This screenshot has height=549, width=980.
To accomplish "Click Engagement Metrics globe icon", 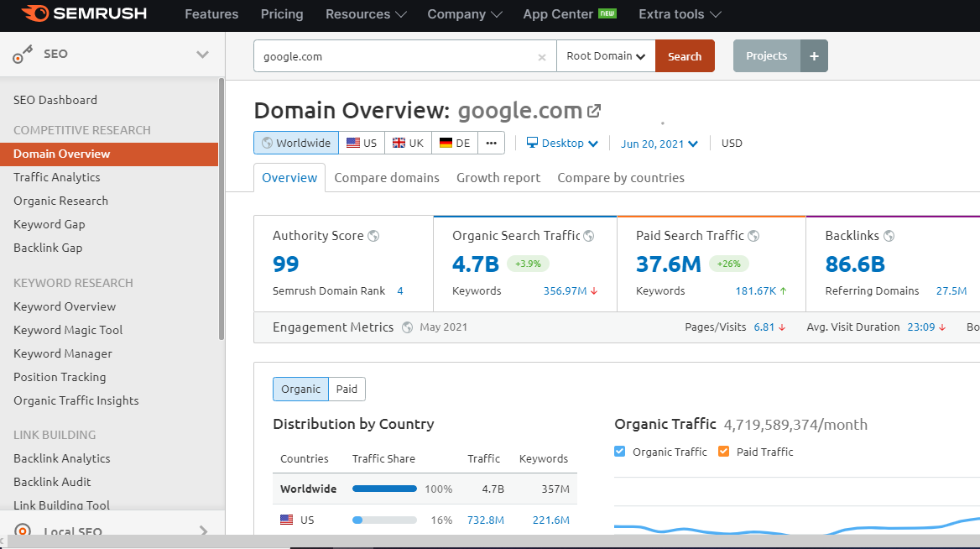I will tap(407, 327).
